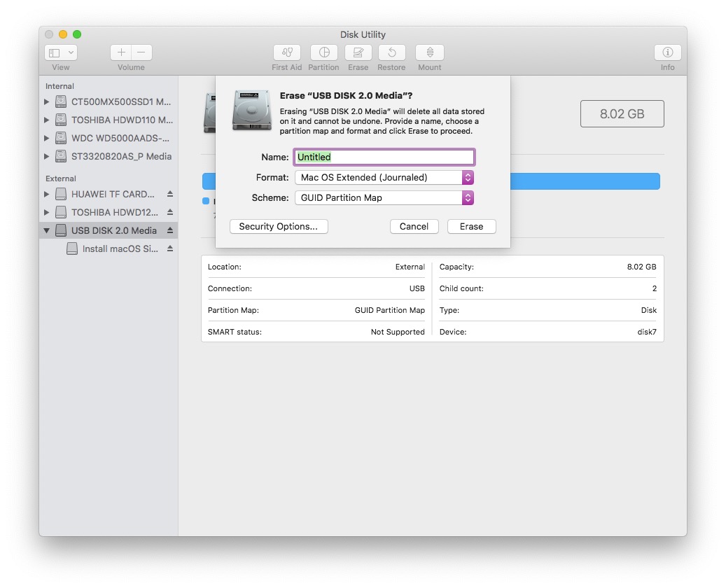Click the Mount toolbar icon
This screenshot has width=726, height=588.
(x=430, y=52)
